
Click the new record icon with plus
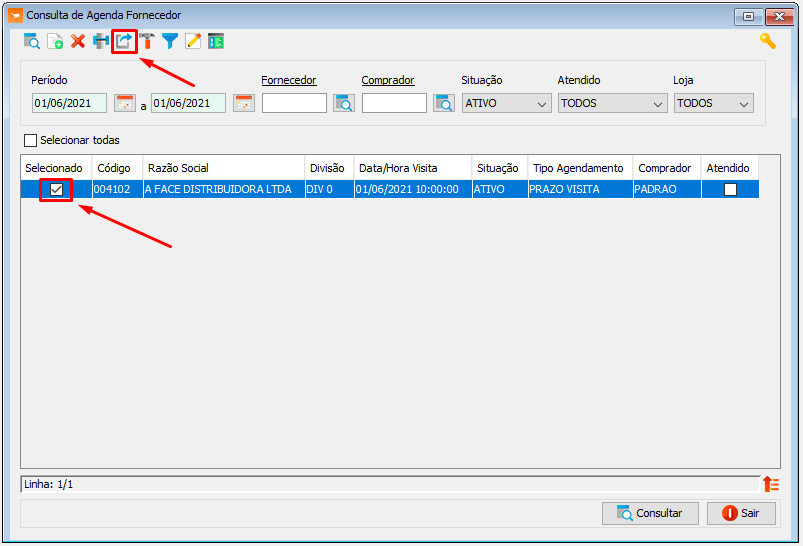point(55,41)
